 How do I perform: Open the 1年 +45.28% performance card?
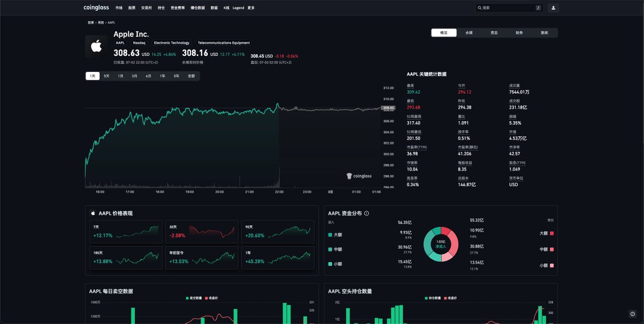277,257
